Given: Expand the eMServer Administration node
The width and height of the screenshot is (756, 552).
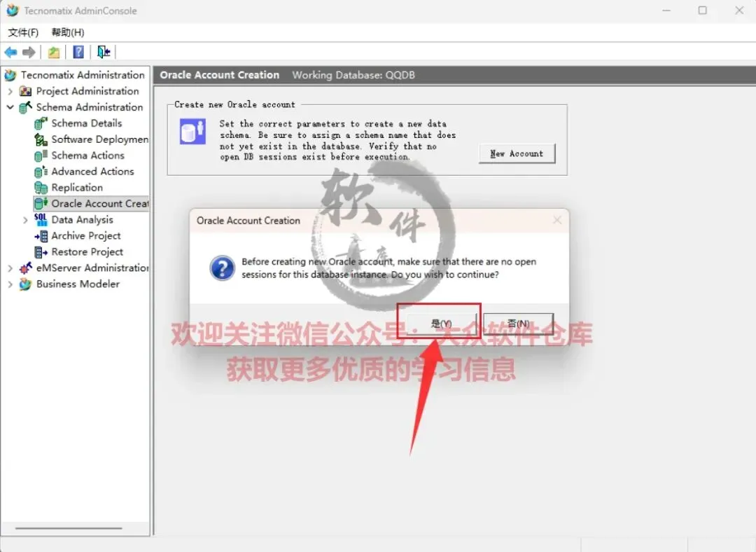Looking at the screenshot, I should [x=10, y=268].
